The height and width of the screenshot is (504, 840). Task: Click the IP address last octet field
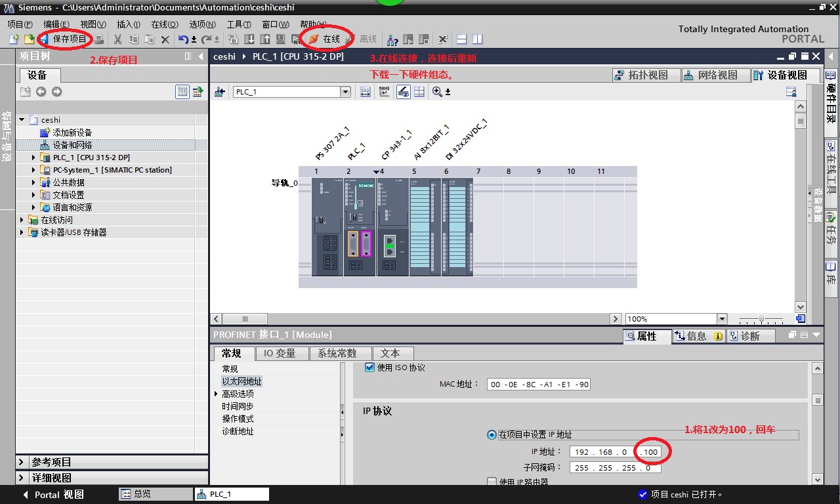pos(650,451)
